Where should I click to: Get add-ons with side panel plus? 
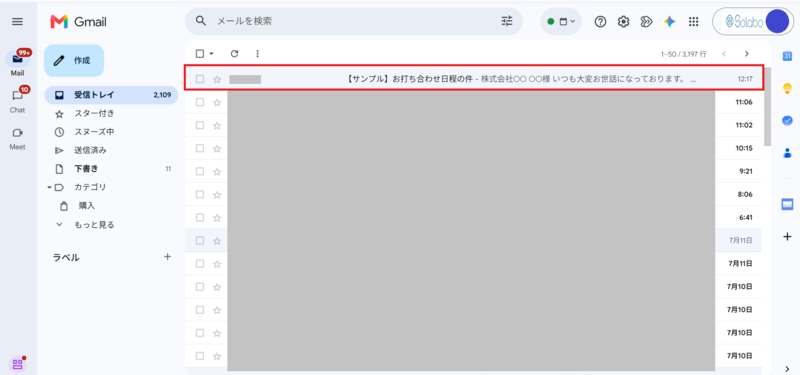pos(787,237)
